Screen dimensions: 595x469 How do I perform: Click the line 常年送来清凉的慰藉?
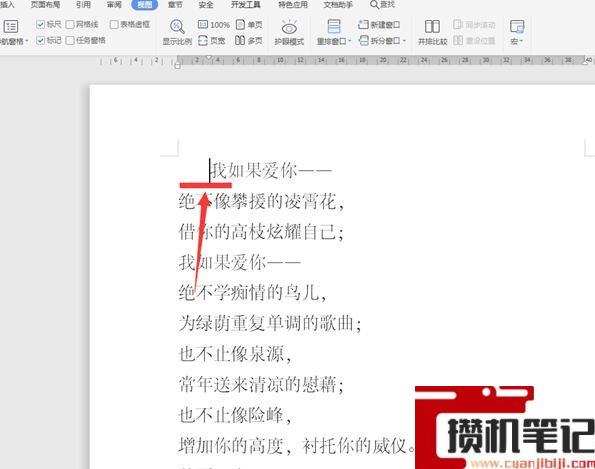click(261, 384)
